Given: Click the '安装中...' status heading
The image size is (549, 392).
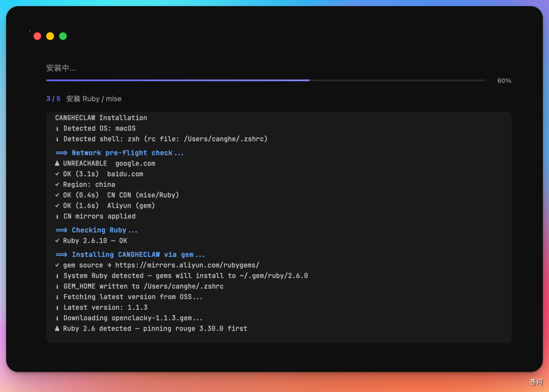Looking at the screenshot, I should [x=61, y=68].
